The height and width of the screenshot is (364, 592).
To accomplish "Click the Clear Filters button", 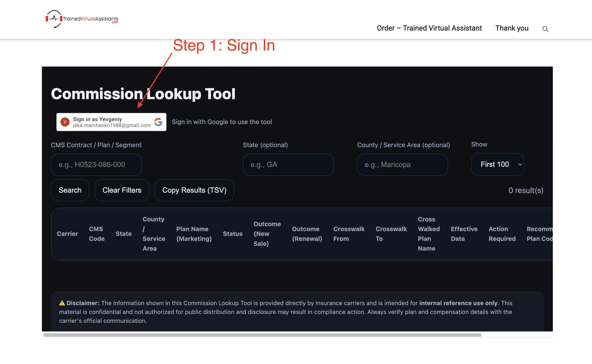I will tap(122, 190).
